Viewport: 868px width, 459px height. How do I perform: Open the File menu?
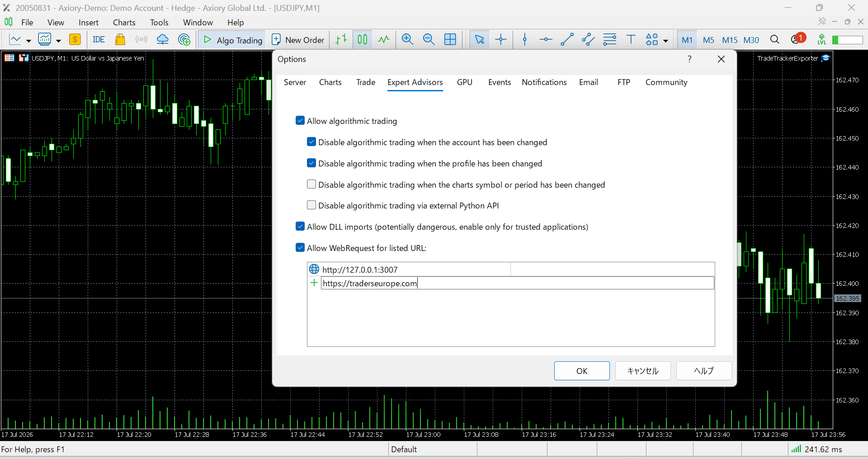coord(27,22)
